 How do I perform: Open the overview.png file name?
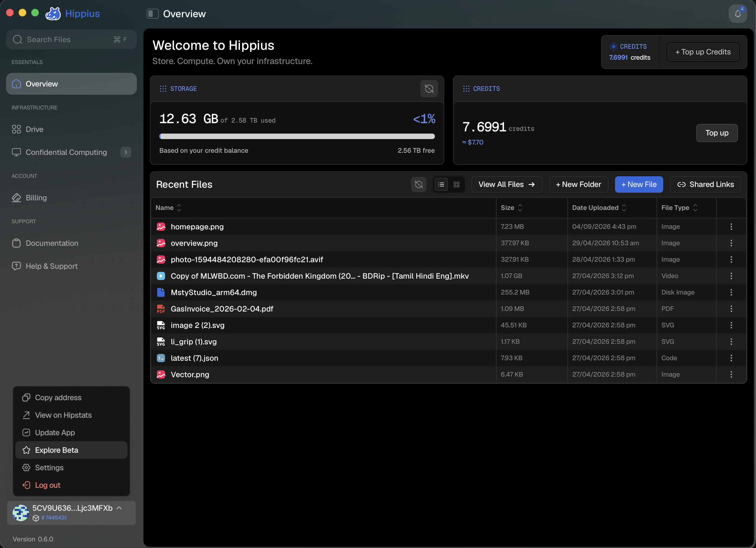point(194,243)
